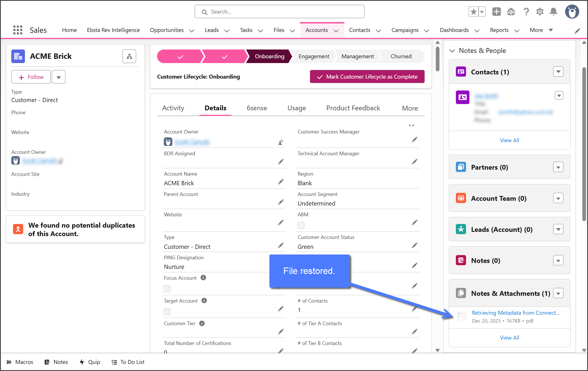Viewport: 588px width, 371px height.
Task: Check the Focus Account checkbox
Action: (167, 289)
